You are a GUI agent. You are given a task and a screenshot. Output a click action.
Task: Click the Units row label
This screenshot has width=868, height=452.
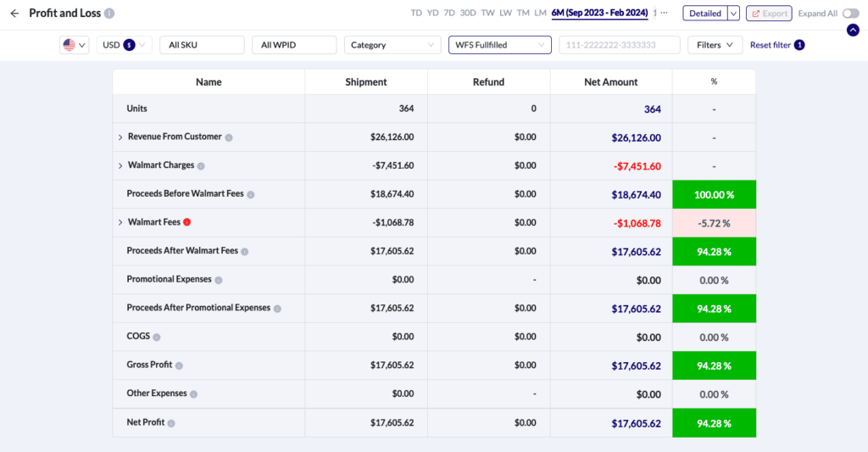click(136, 109)
